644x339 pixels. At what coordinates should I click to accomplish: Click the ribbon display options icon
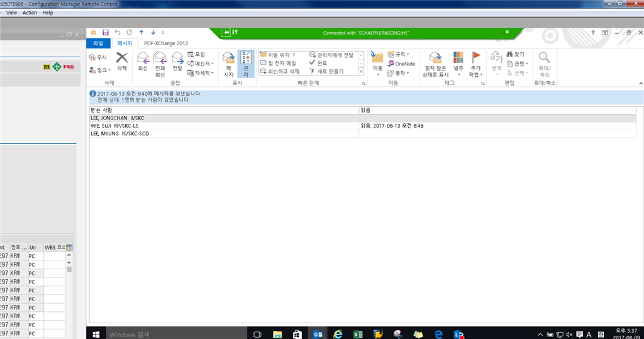605,33
